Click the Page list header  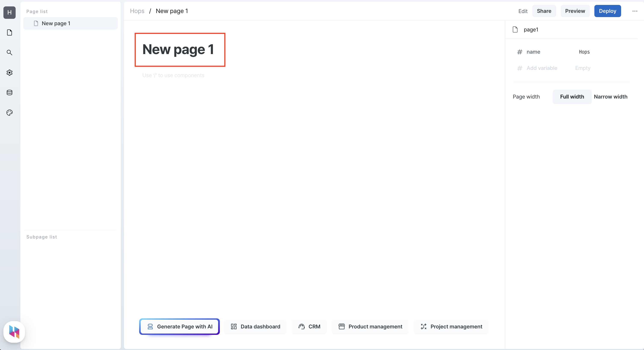tap(37, 11)
